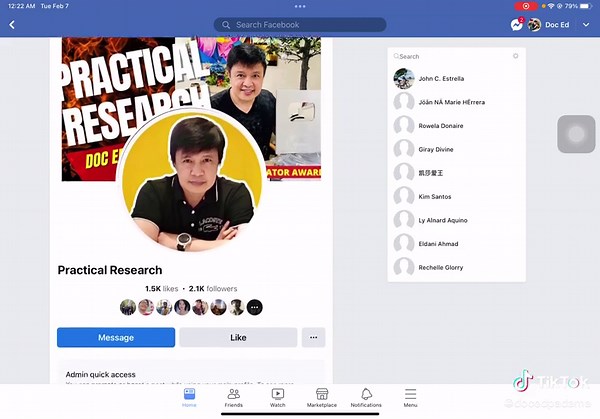Open page more options button
600x419 pixels.
[x=313, y=337]
